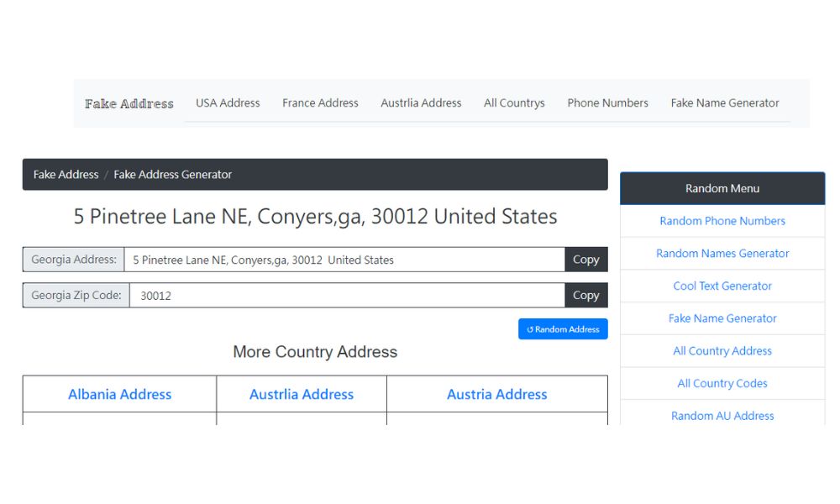Open Phone Numbers nav item
Viewport: 840px width, 504px height.
click(607, 102)
